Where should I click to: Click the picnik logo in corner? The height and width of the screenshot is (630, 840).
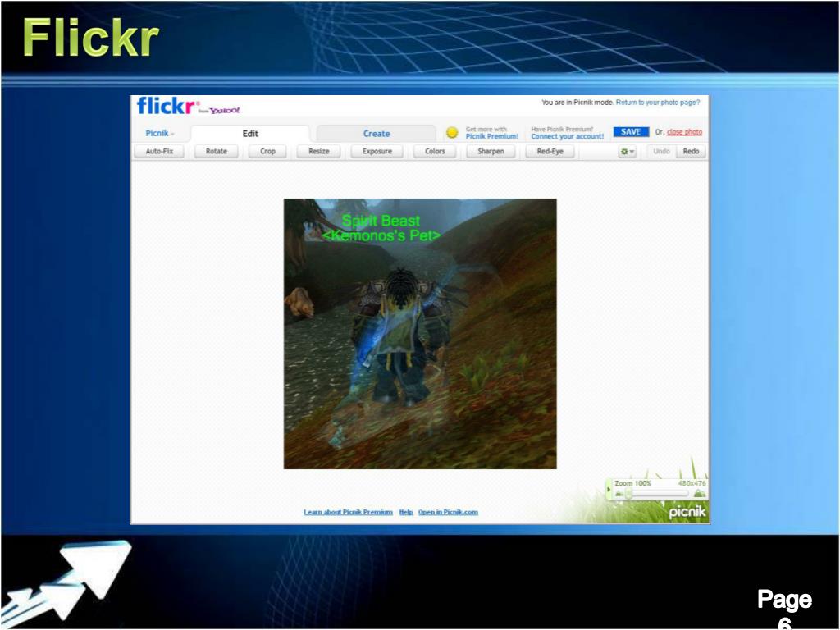click(687, 512)
